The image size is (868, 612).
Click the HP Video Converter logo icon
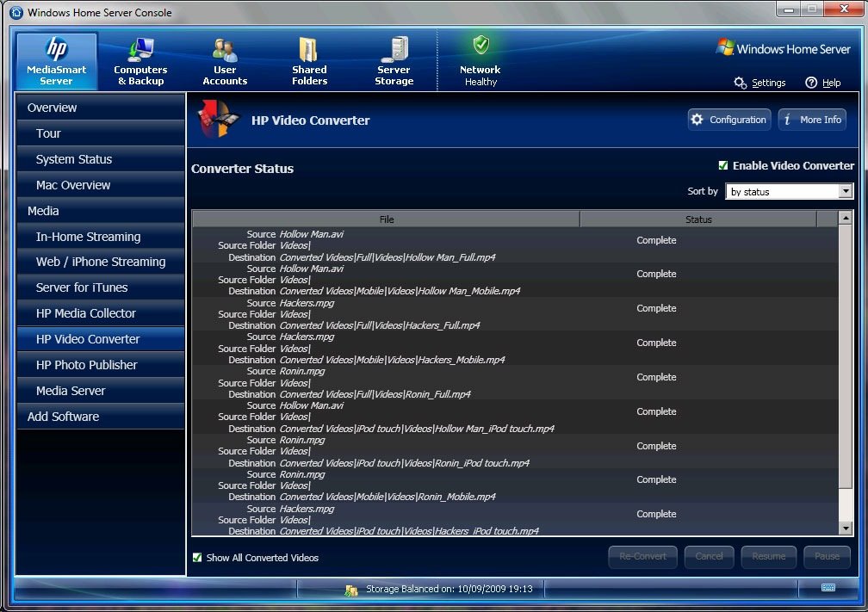click(218, 119)
